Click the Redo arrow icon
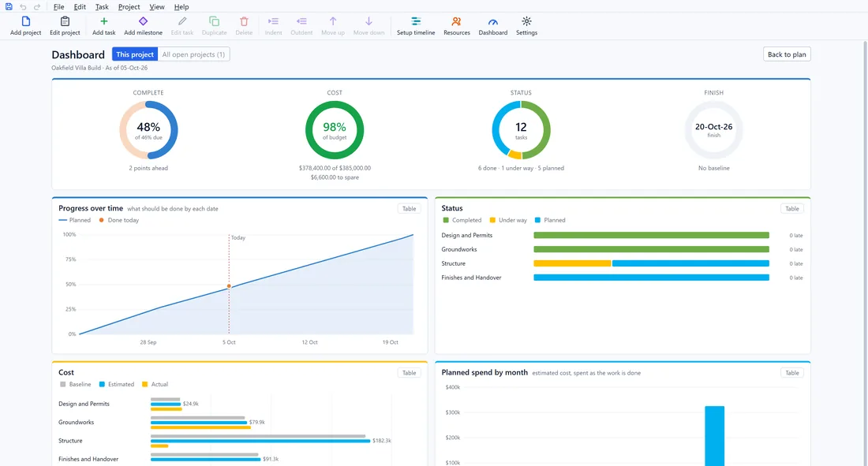Viewport: 868px width, 466px height. coord(37,6)
